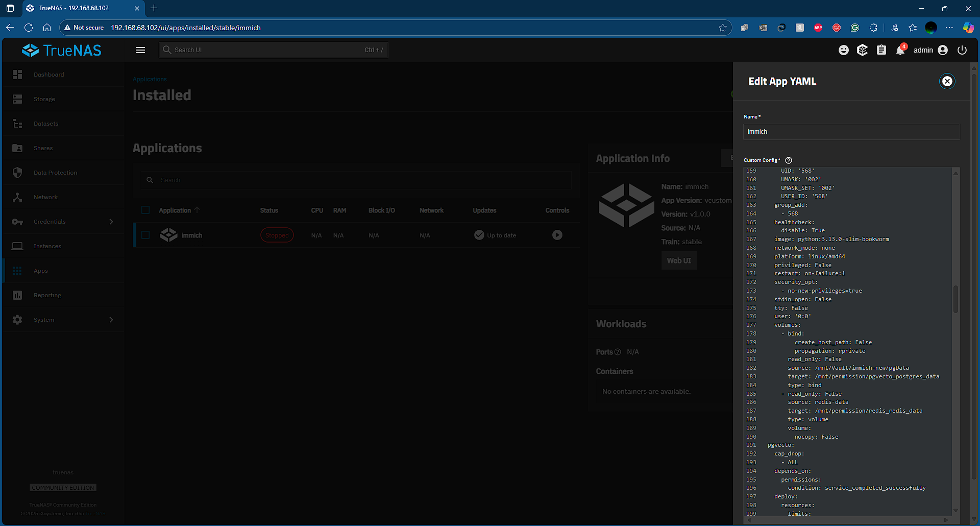This screenshot has width=980, height=526.
Task: Focus the applications Search box
Action: pyautogui.click(x=356, y=180)
